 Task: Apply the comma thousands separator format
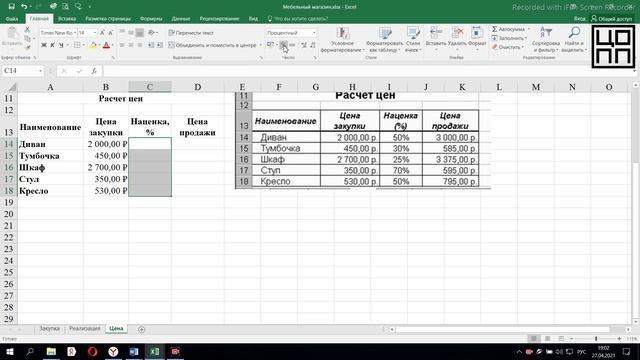292,45
